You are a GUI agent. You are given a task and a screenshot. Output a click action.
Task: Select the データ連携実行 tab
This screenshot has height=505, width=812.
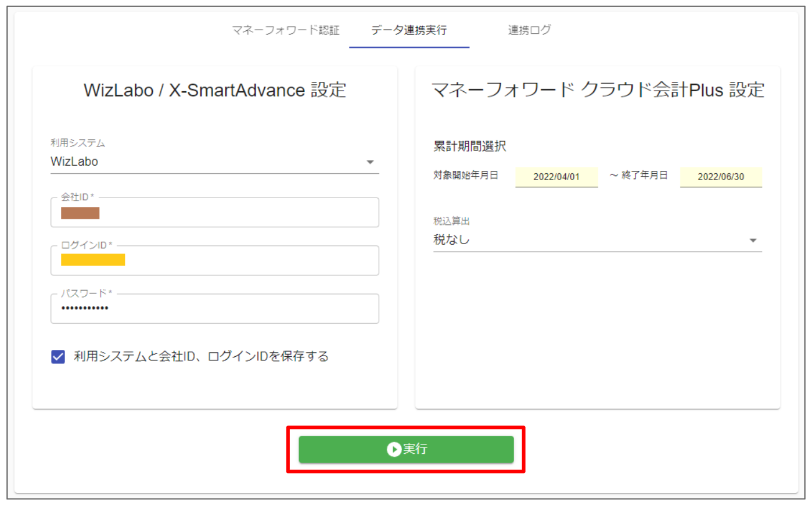point(409,30)
